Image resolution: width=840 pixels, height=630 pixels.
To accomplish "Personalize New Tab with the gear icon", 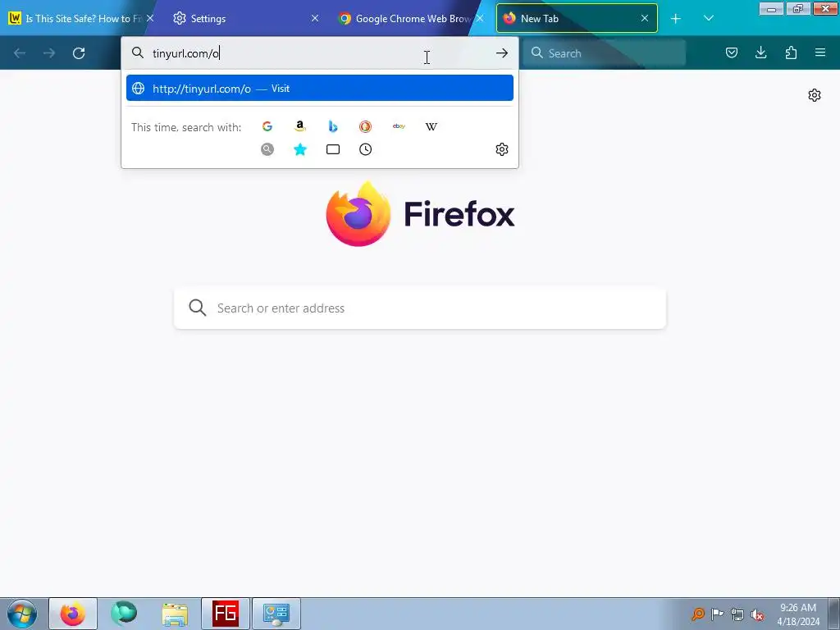I will pyautogui.click(x=815, y=95).
